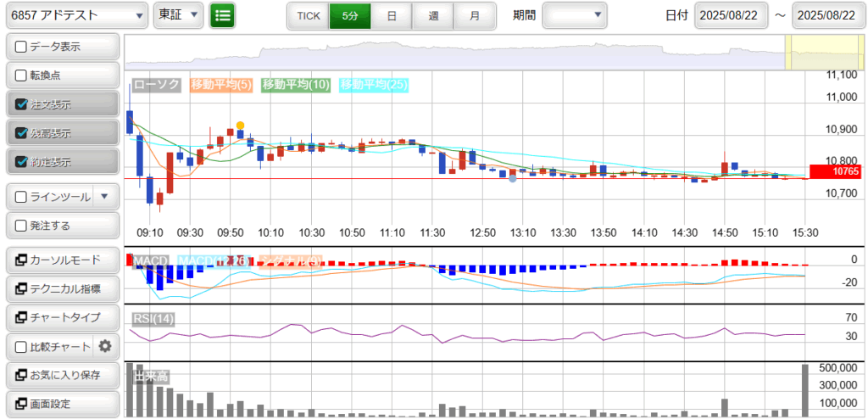Click the orange order marker dot on chart
The width and height of the screenshot is (868, 419).
pos(240,126)
